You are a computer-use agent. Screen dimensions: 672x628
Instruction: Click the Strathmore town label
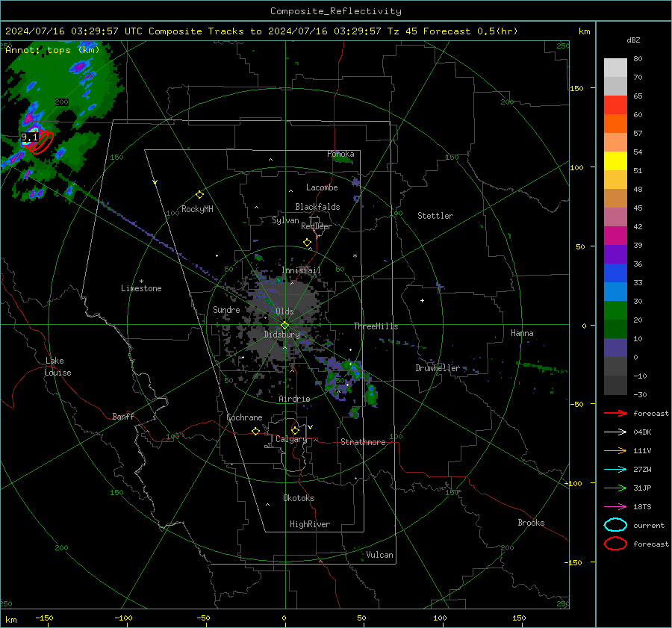[363, 442]
